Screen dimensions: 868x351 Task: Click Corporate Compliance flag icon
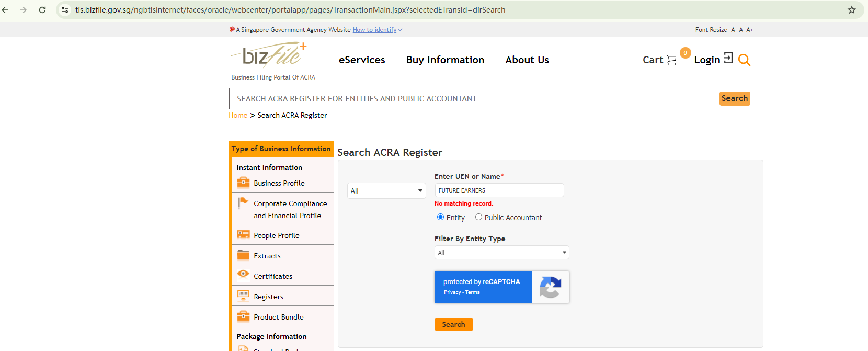243,202
